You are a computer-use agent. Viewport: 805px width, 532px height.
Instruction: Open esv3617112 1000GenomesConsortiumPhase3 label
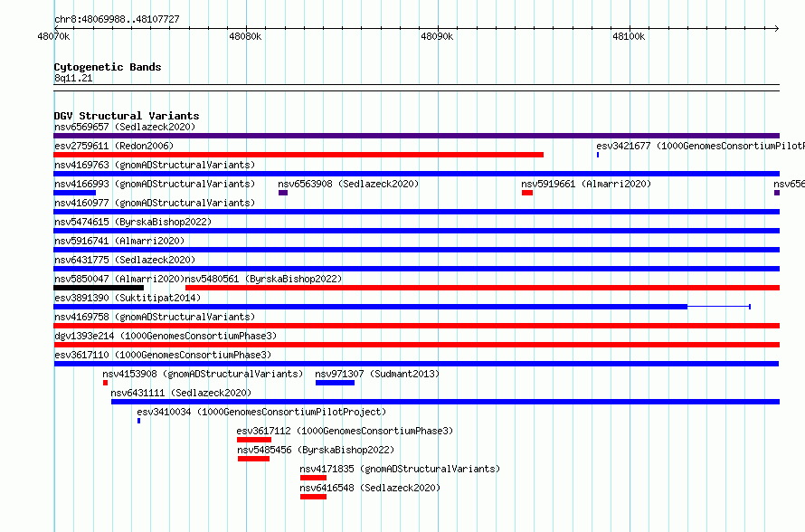[345, 431]
